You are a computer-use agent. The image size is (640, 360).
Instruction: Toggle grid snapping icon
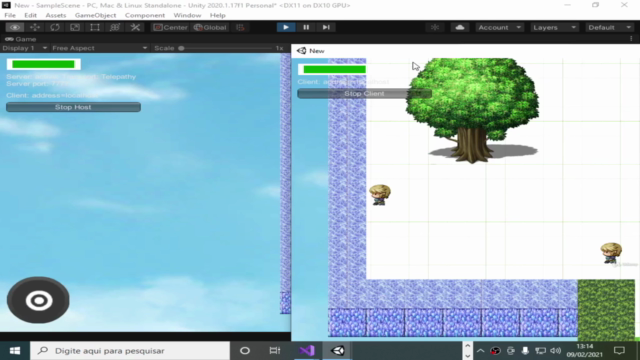[x=240, y=27]
